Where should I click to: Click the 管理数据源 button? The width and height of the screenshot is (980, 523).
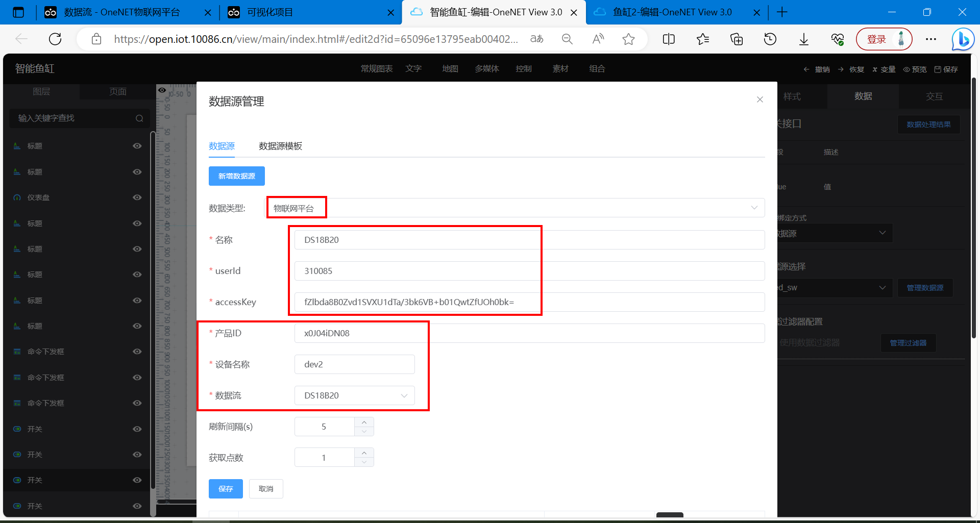point(925,288)
